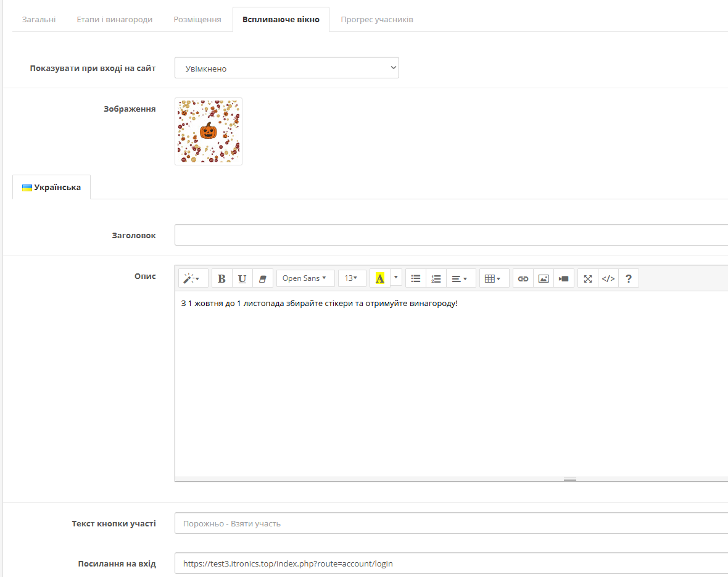
Task: Select the Українська language tab
Action: (x=52, y=187)
